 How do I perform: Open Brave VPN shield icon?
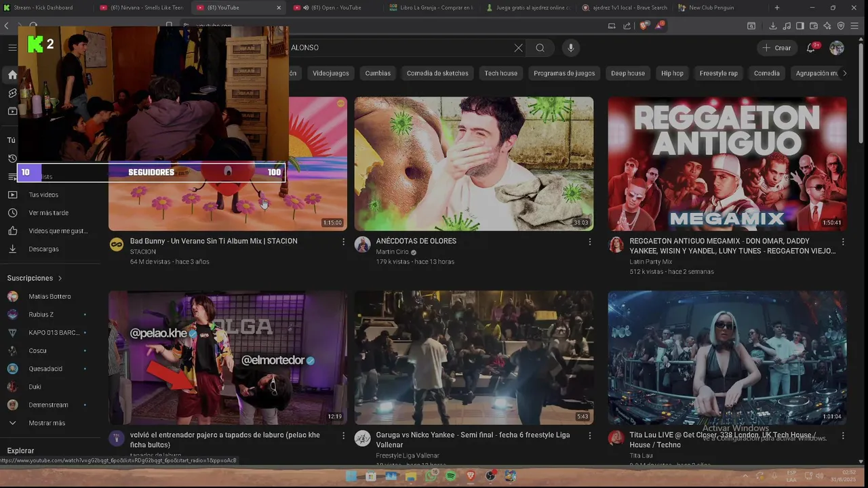coord(841,26)
